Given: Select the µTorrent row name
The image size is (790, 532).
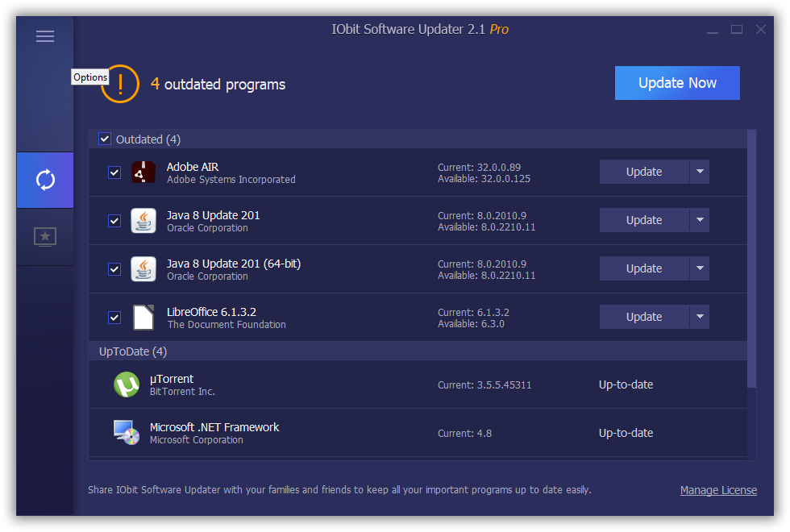Looking at the screenshot, I should click(172, 379).
